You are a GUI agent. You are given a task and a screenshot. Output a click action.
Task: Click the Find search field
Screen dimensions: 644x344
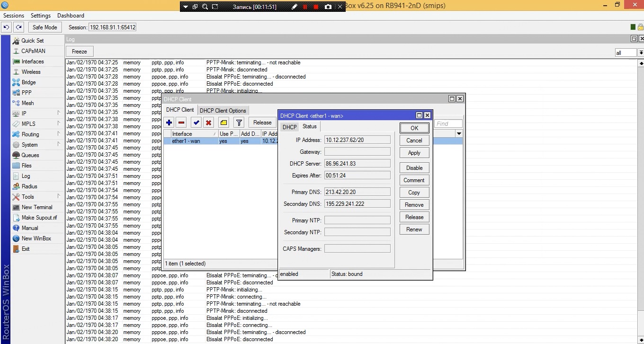448,123
